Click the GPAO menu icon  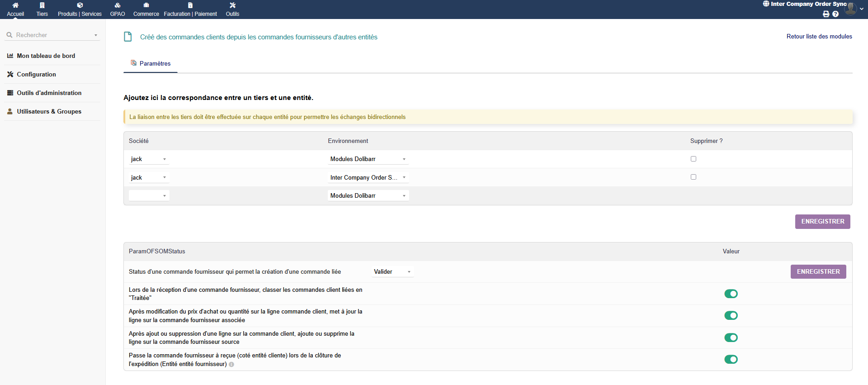[118, 5]
